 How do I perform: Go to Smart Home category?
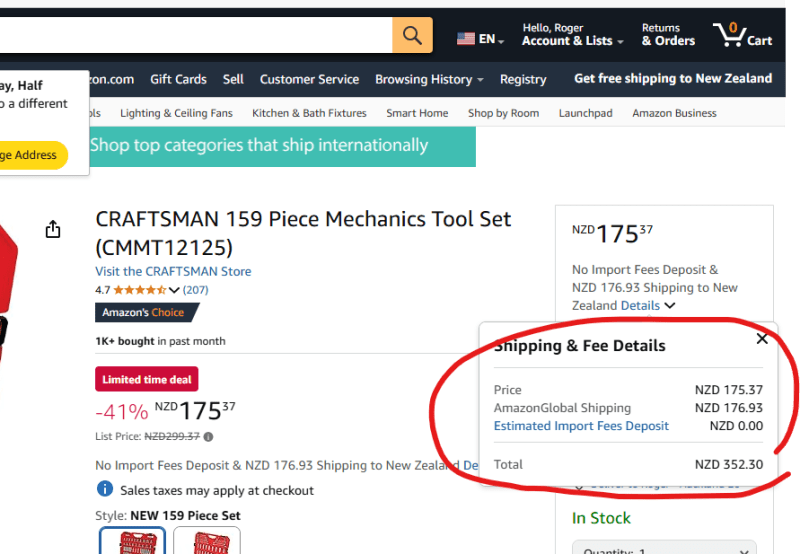417,113
